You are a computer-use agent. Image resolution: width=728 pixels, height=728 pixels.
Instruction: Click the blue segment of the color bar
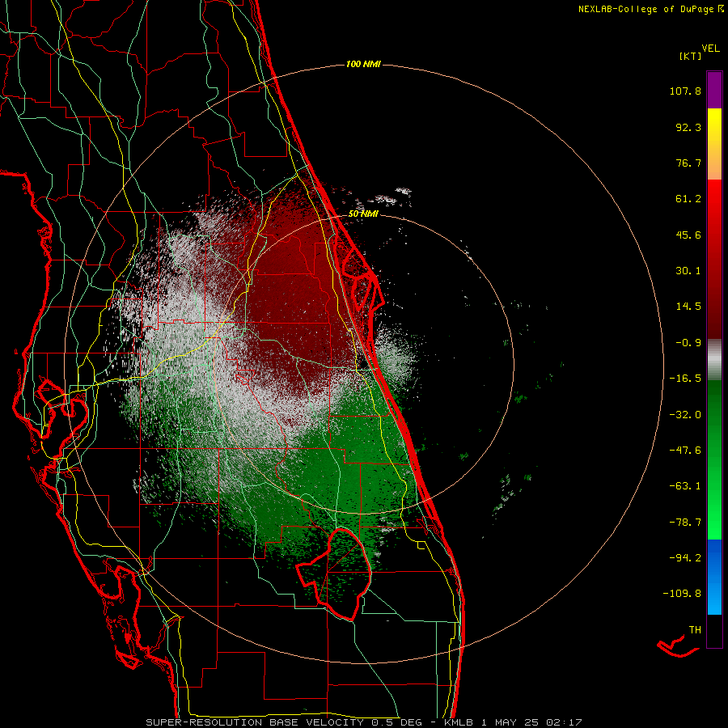tap(714, 577)
